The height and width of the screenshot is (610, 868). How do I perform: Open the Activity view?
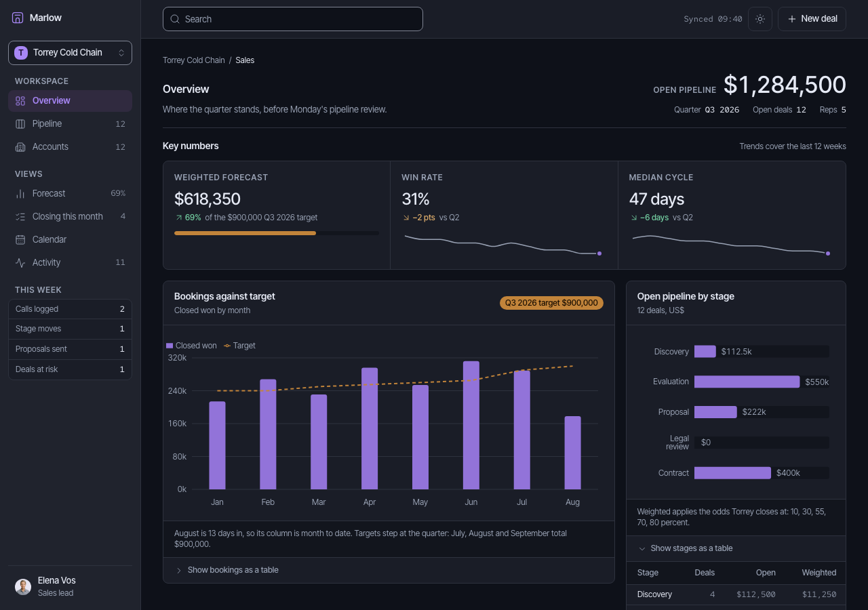pos(70,263)
